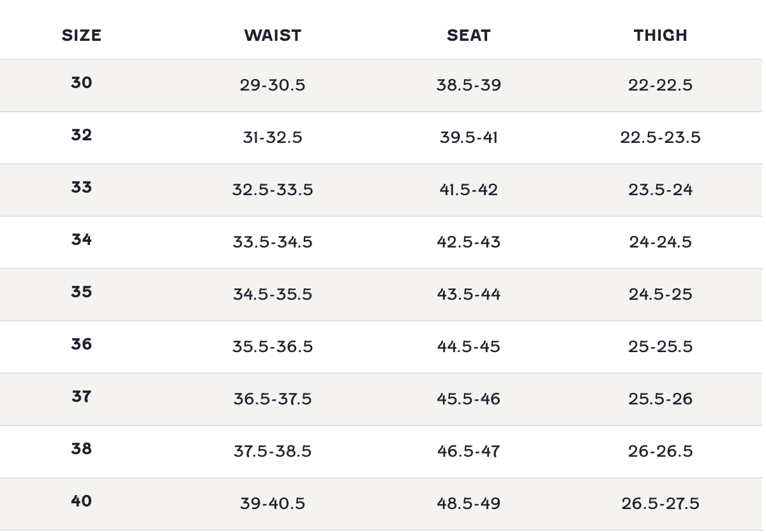Click seat measurement 43.5-44
This screenshot has height=532, width=766.
coord(469,294)
